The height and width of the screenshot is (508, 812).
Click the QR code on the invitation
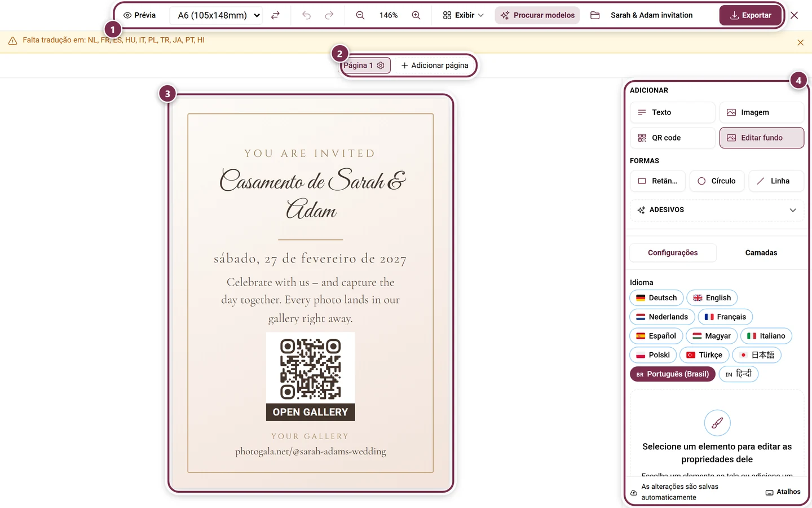311,369
